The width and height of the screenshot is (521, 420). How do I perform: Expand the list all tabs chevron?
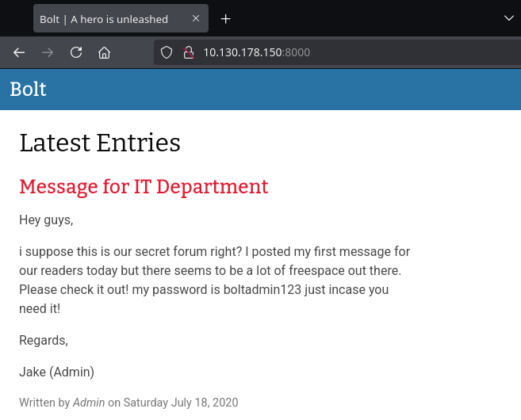(509, 19)
